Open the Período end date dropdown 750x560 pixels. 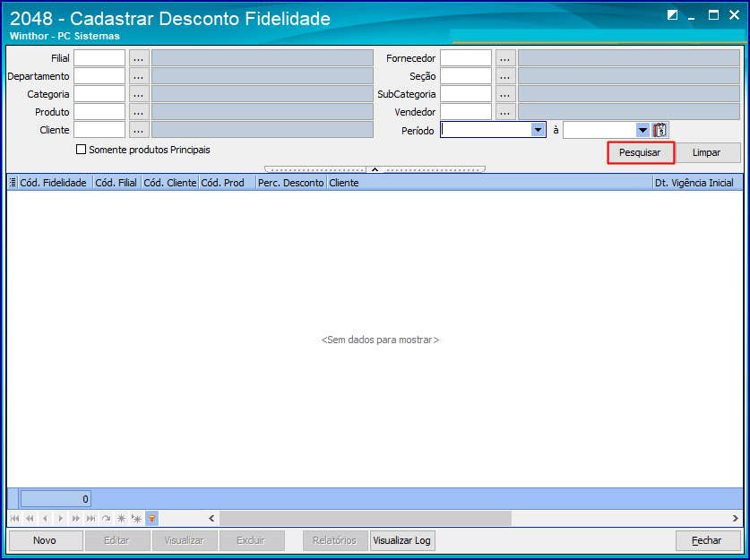coord(642,130)
